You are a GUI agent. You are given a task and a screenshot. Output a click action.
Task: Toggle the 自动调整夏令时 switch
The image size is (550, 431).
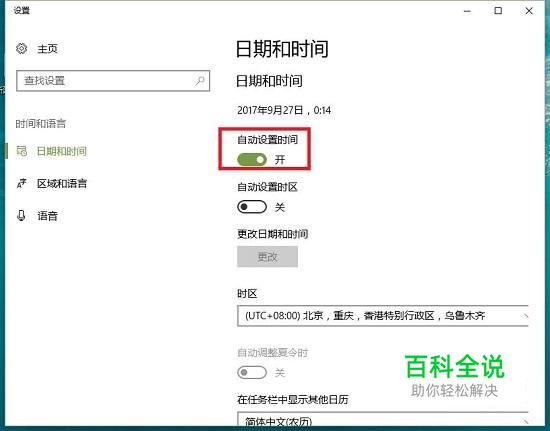[252, 372]
